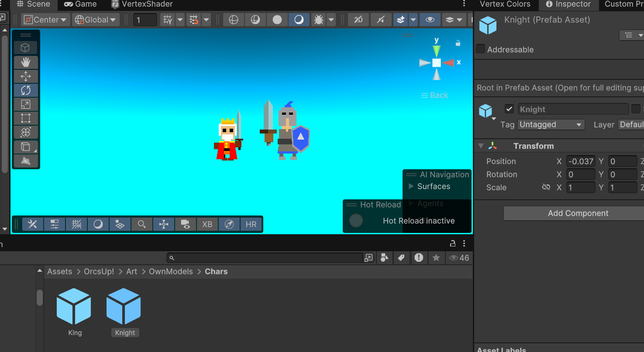Click the HR Hot Reload toolbar button

(251, 224)
